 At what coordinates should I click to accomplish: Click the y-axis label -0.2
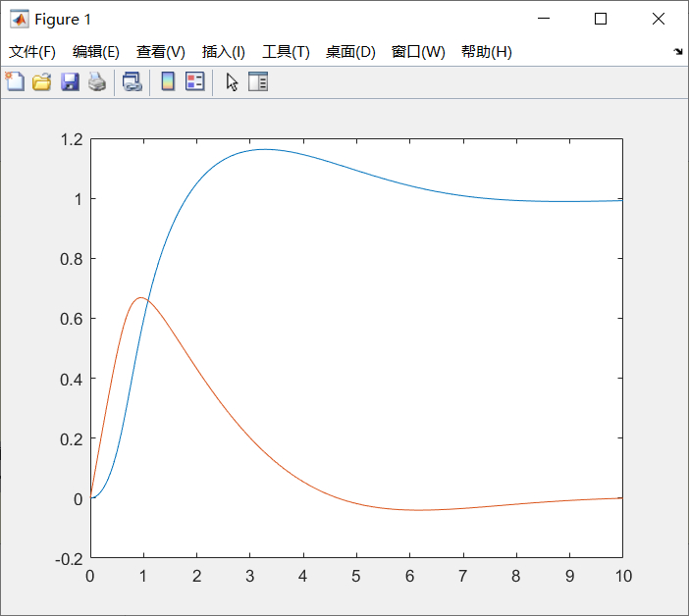pyautogui.click(x=69, y=559)
